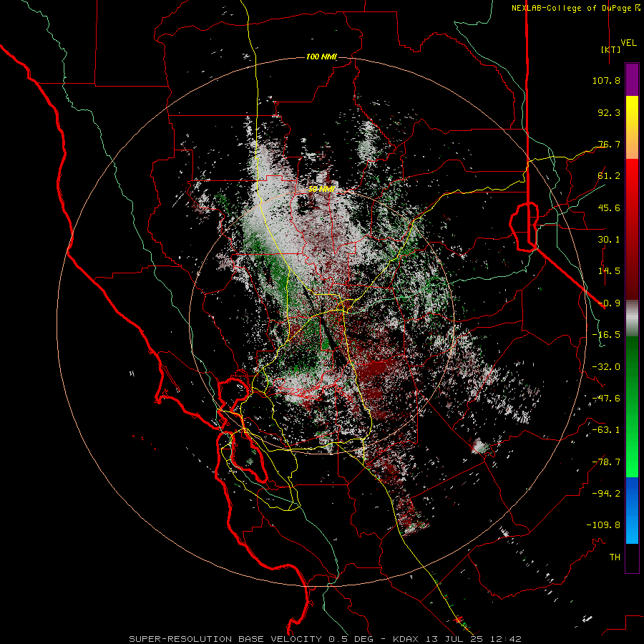Select the -32.0 legend value

pyautogui.click(x=606, y=367)
